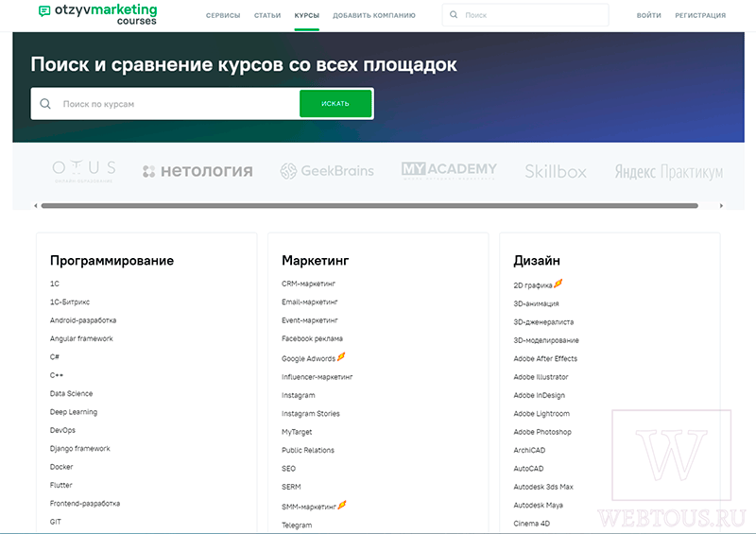This screenshot has width=756, height=534.
Task: Select the Яндекс Практикум logo
Action: coord(669,172)
